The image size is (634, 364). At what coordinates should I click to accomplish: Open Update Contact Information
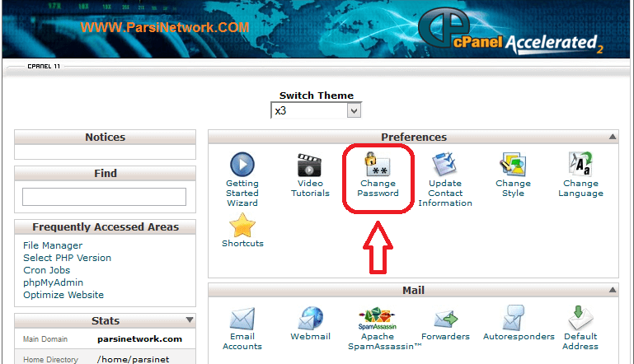445,165
